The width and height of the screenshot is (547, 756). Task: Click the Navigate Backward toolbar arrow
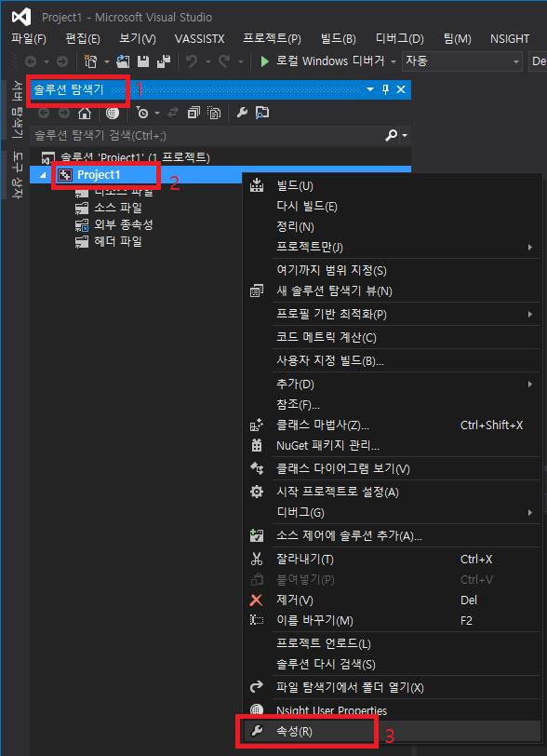click(x=31, y=61)
